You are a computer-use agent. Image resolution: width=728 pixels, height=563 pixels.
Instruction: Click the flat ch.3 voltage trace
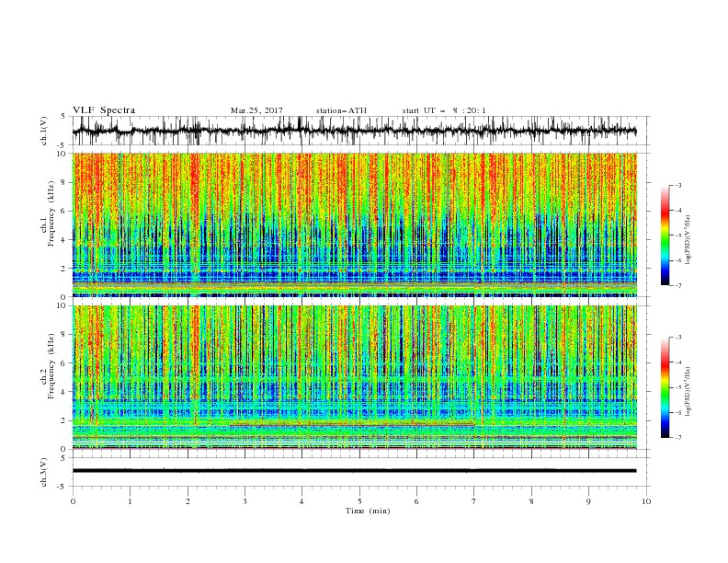354,471
